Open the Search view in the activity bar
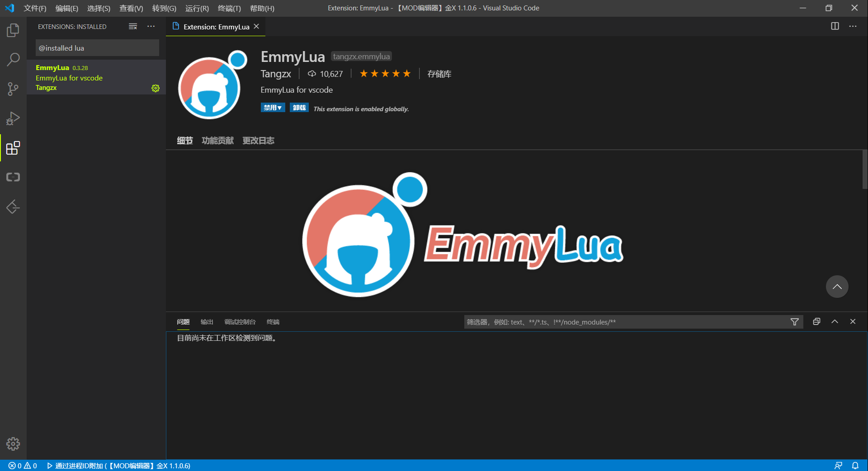 (x=13, y=59)
